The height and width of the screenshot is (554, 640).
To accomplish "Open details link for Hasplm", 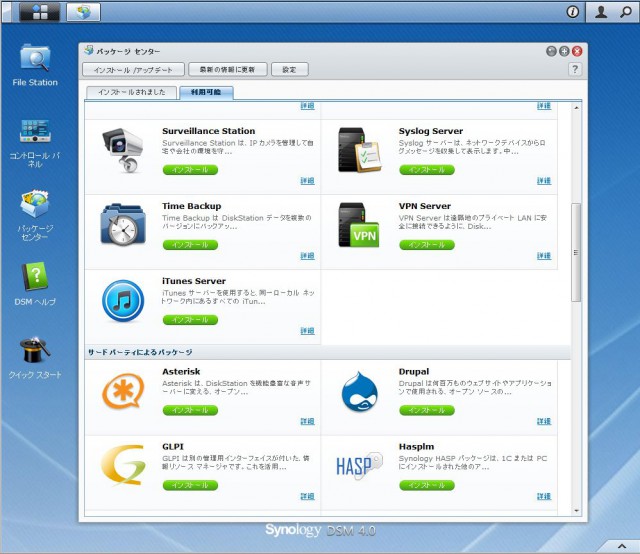I will 544,496.
